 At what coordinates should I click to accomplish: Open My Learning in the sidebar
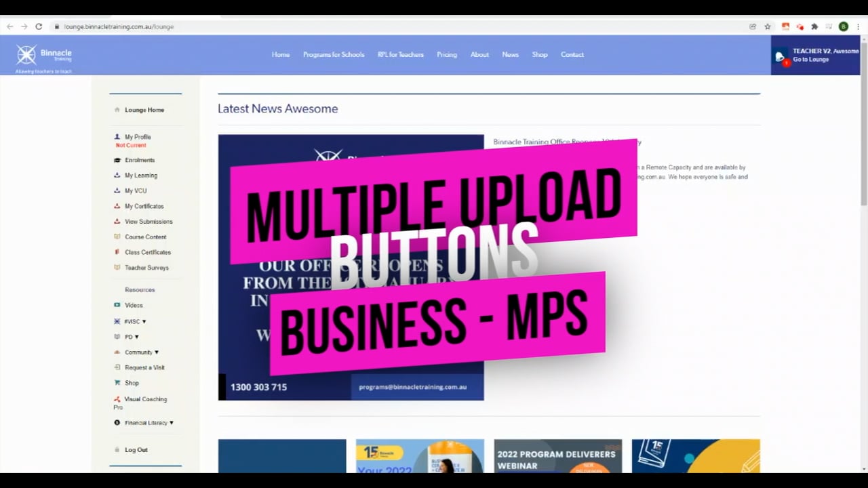[141, 176]
